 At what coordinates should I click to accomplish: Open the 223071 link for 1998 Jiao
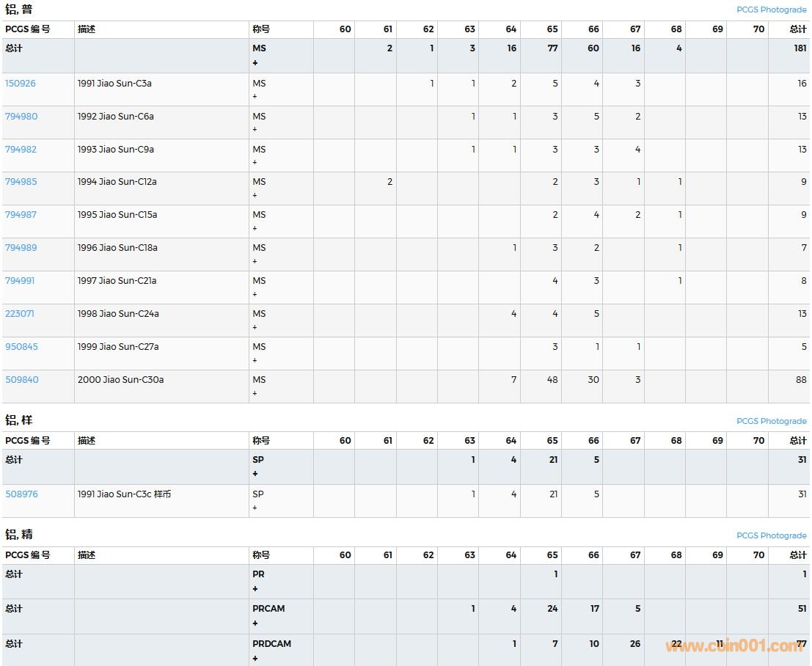(x=20, y=314)
